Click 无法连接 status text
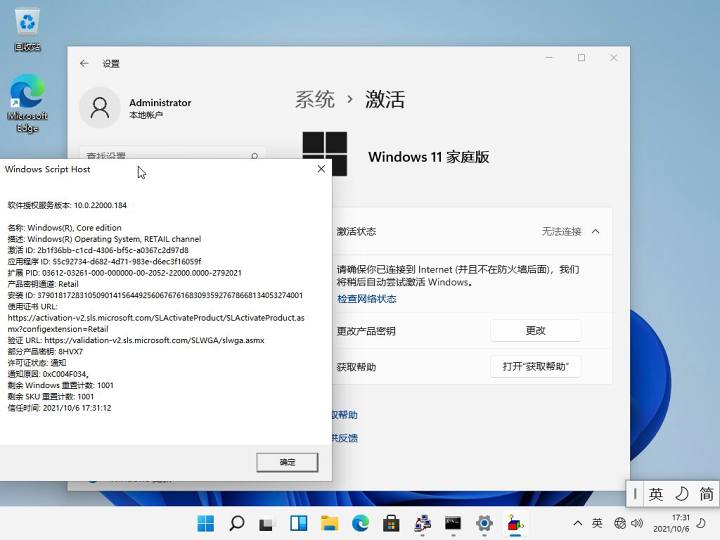This screenshot has height=540, width=720. point(562,231)
